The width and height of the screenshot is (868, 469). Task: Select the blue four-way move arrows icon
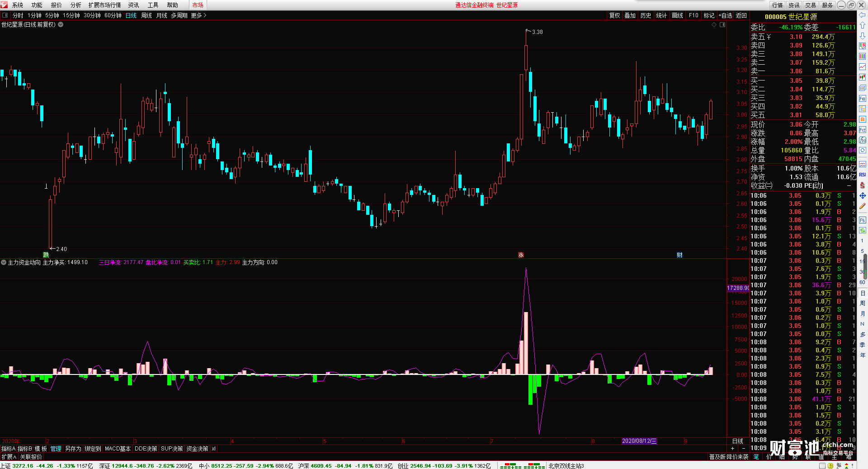862,195
